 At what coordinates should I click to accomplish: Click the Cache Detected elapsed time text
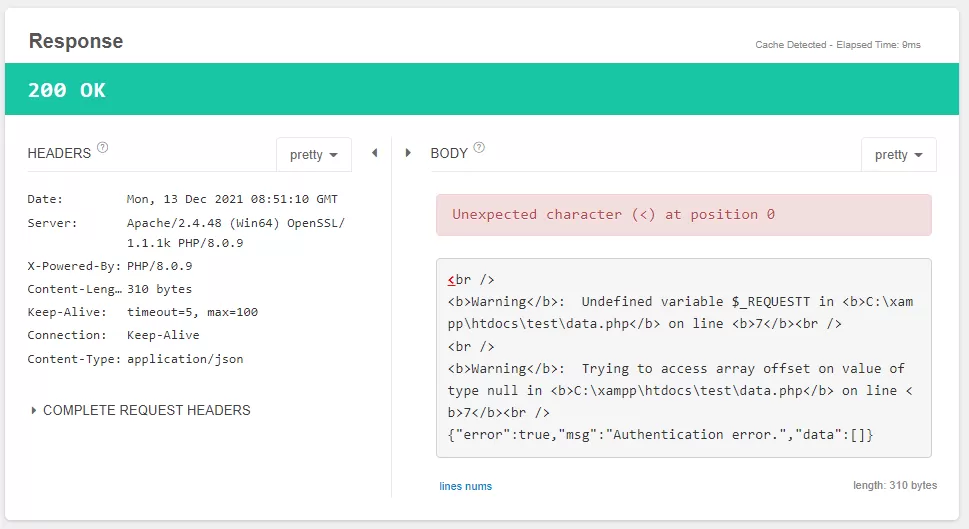[x=837, y=44]
